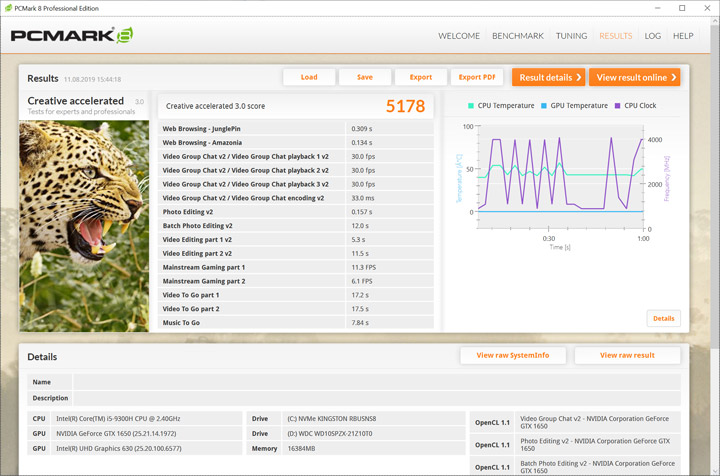Select the Batch Photo Editing v2 row
720x476 pixels.
296,226
